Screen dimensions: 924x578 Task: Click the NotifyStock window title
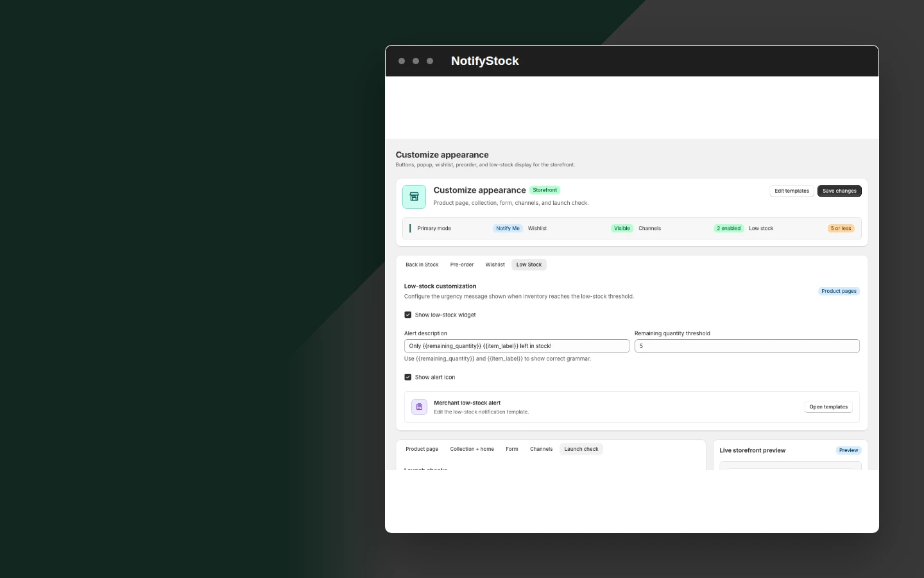484,61
